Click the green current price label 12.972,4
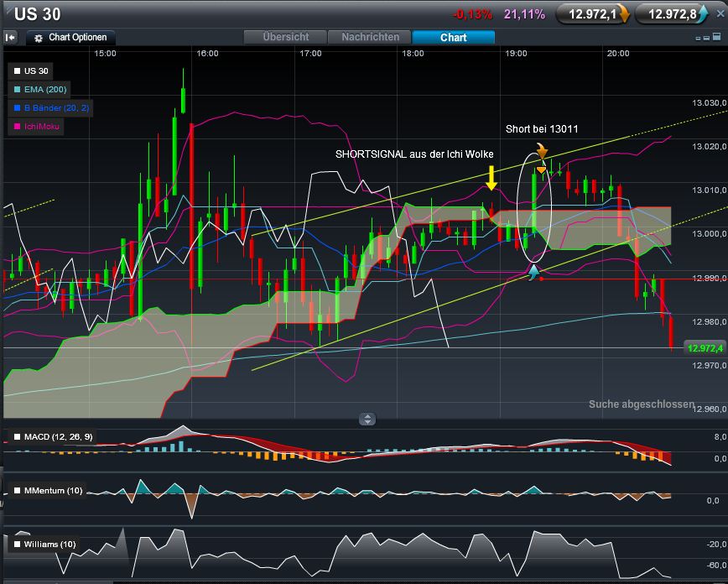The height and width of the screenshot is (584, 728). click(705, 348)
